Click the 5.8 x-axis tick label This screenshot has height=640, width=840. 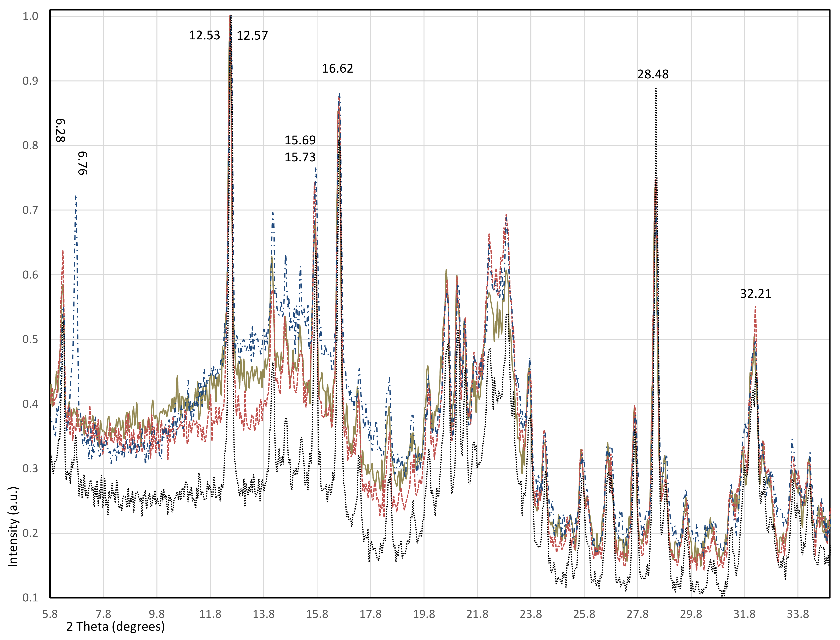50,614
